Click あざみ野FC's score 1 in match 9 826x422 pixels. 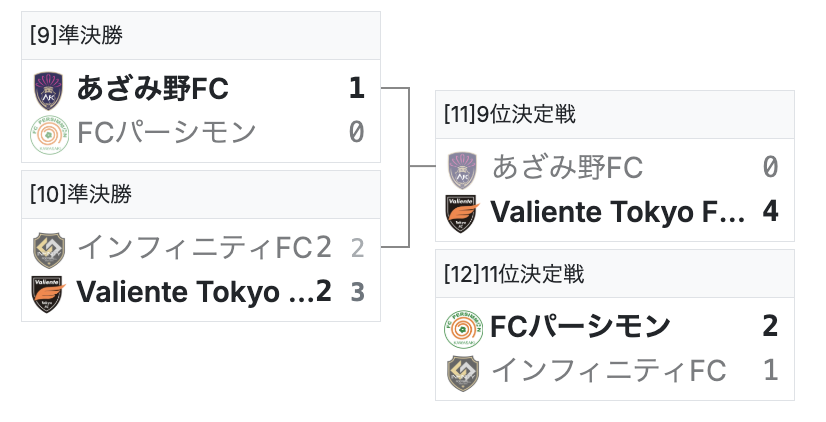tap(356, 90)
